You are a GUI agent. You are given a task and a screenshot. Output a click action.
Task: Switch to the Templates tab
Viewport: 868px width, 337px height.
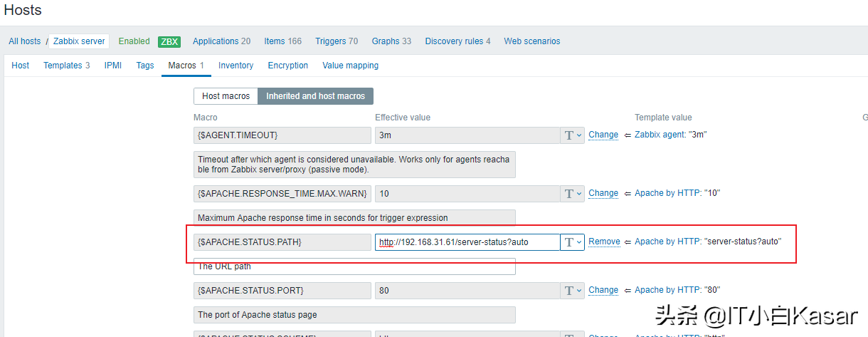(x=67, y=66)
